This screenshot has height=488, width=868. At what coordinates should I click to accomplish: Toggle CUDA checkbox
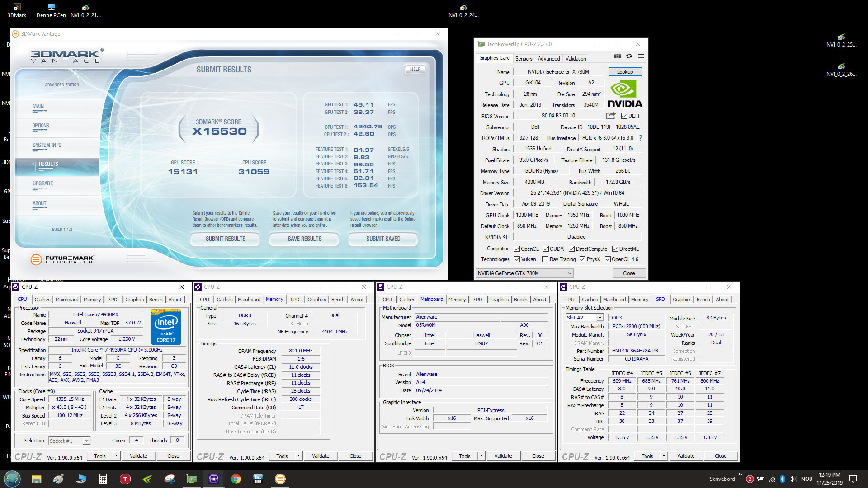pyautogui.click(x=546, y=249)
